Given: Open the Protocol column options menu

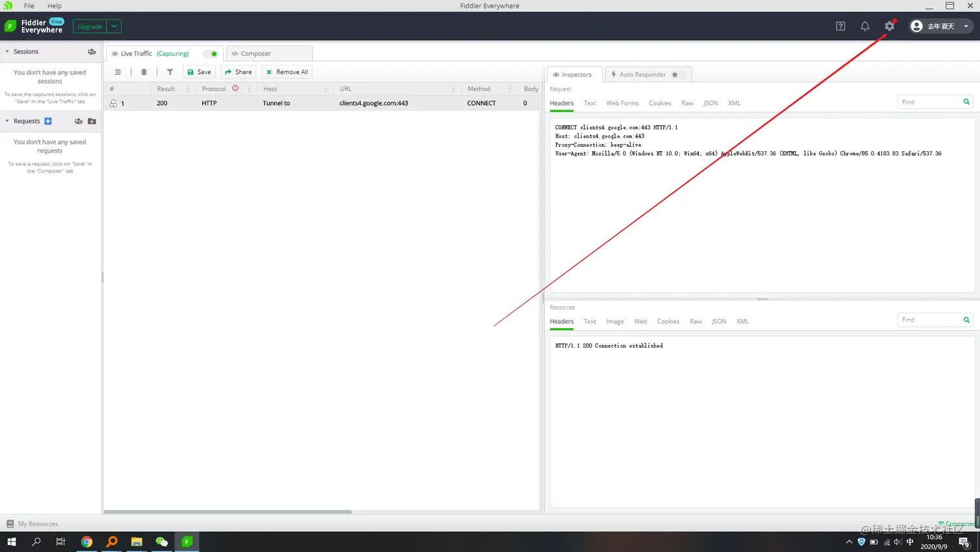Looking at the screenshot, I should pyautogui.click(x=250, y=89).
